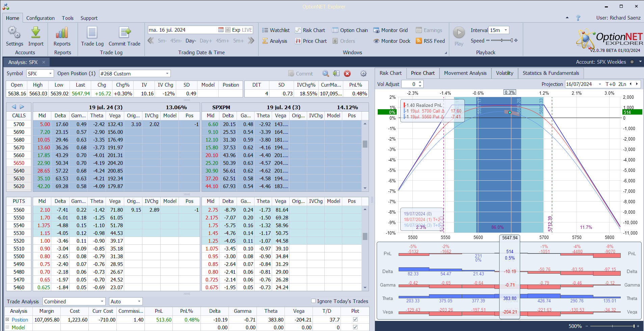The height and width of the screenshot is (331, 644).
Task: Expand the Model row in Trade Analysis
Action: 7,327
